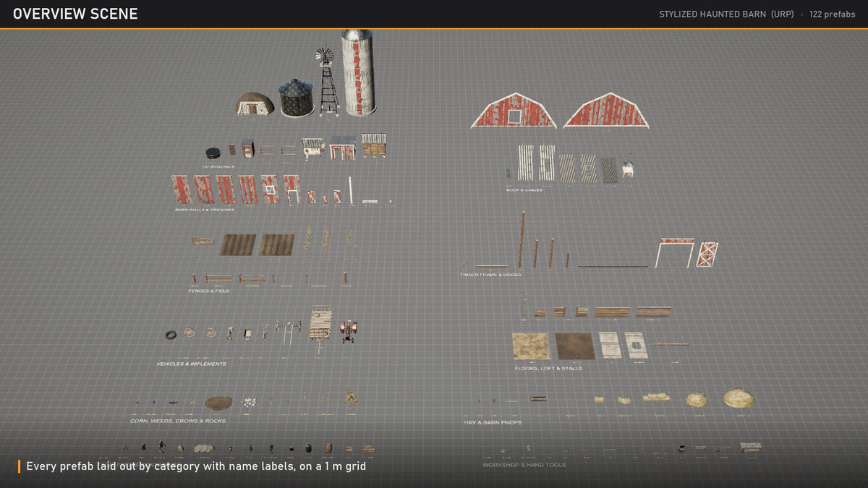Screen dimensions: 868x488
Task: Select the round dark grain bin
Action: [297, 98]
